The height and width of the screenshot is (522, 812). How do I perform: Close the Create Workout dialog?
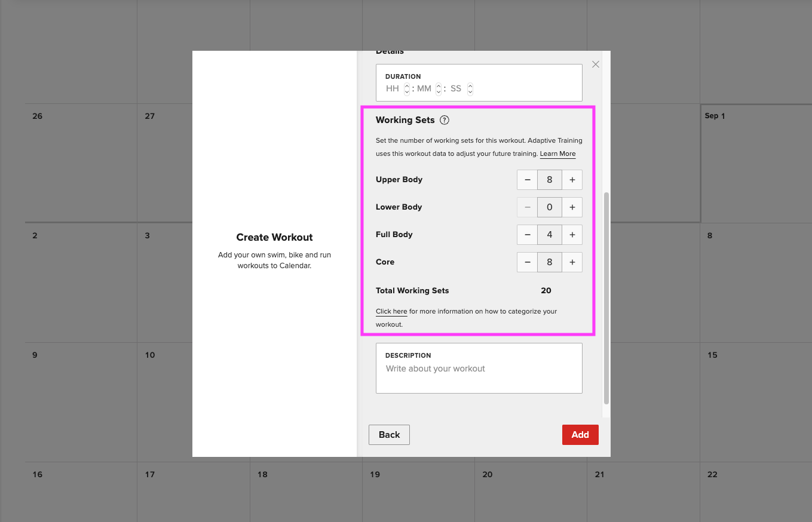coord(595,64)
